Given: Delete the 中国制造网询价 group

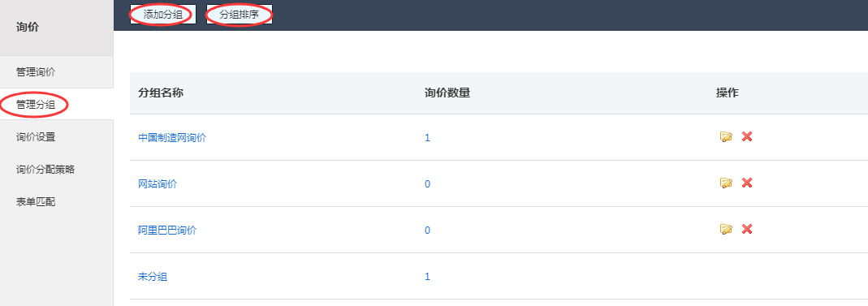Looking at the screenshot, I should [747, 136].
